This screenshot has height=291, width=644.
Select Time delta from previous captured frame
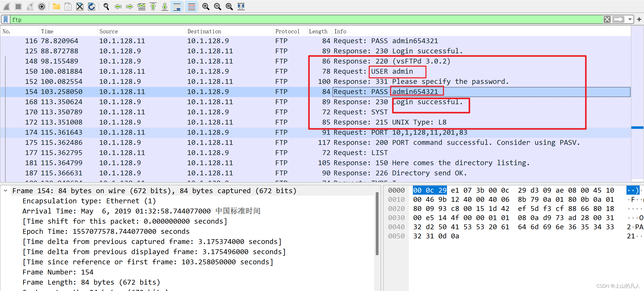pos(152,241)
